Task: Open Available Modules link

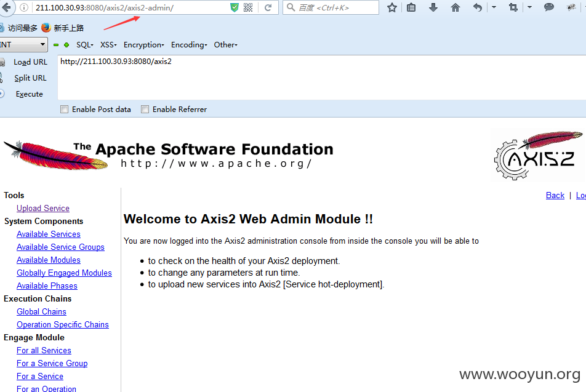Action: [x=49, y=260]
